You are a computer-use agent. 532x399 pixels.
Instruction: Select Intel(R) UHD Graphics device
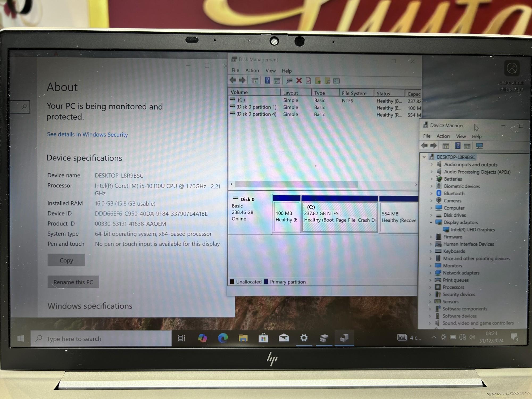473,230
